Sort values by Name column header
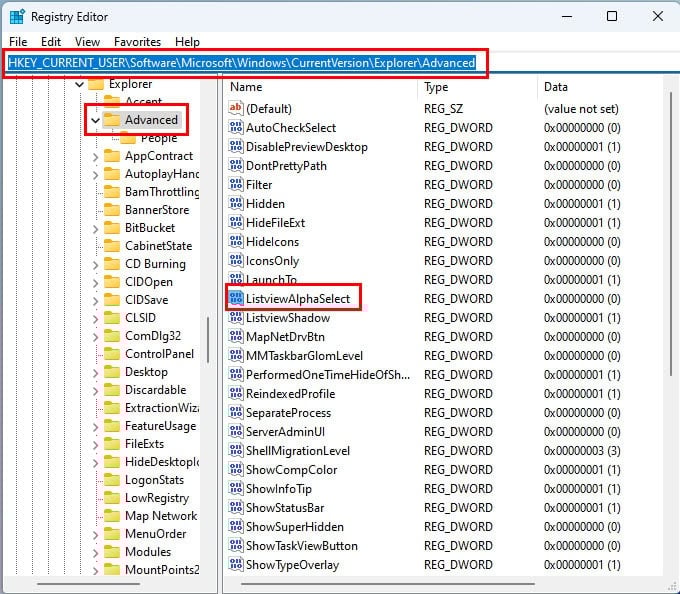The height and width of the screenshot is (594, 680). point(321,87)
